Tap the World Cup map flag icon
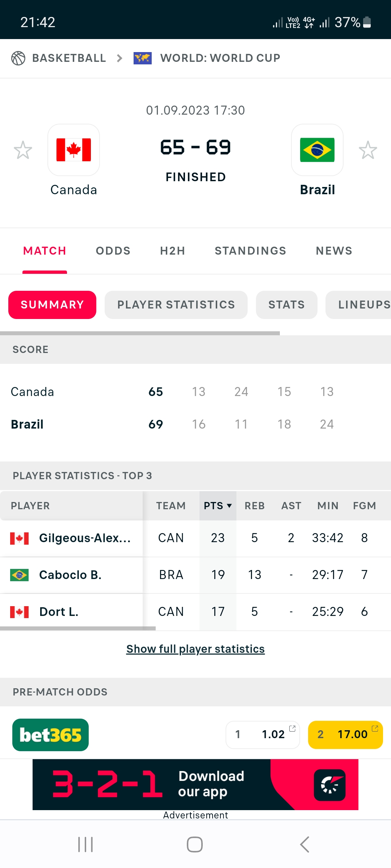391x868 pixels. coord(142,58)
